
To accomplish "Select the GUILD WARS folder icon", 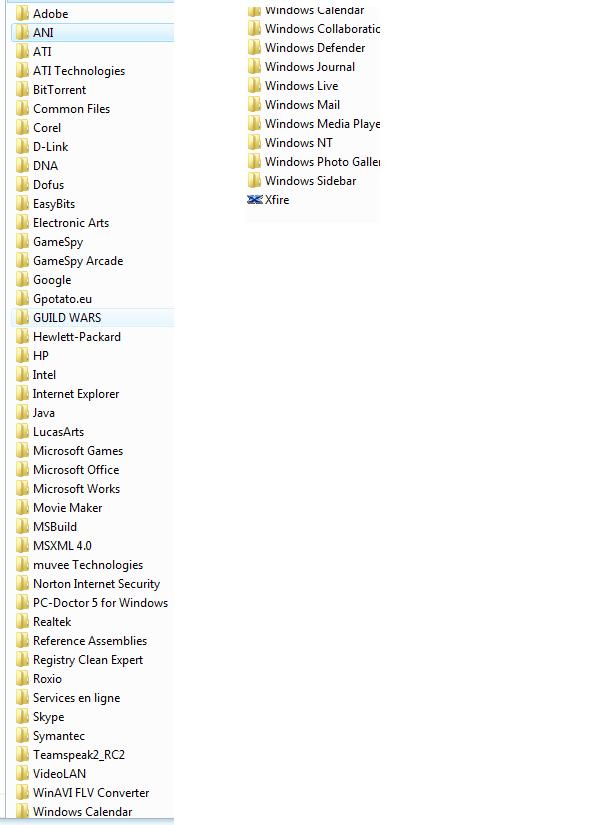I will [x=22, y=317].
